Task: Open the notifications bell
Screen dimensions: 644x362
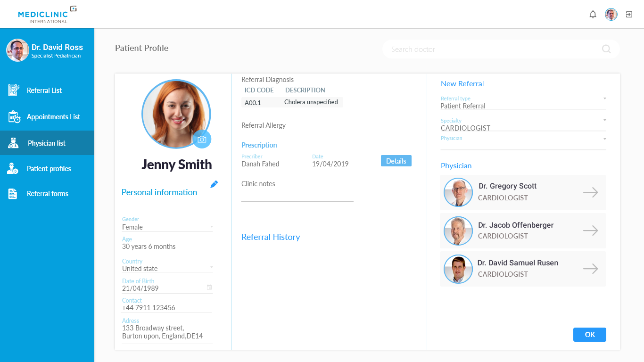Action: 593,15
